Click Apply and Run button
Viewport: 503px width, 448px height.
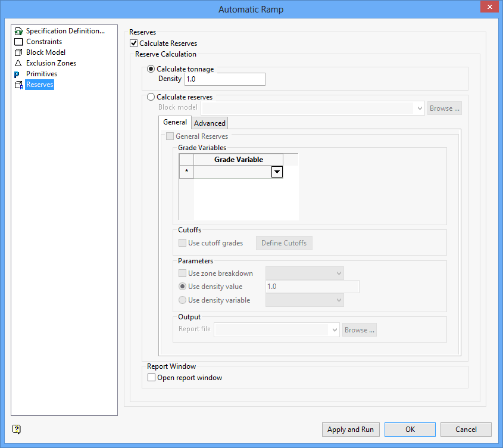click(351, 430)
